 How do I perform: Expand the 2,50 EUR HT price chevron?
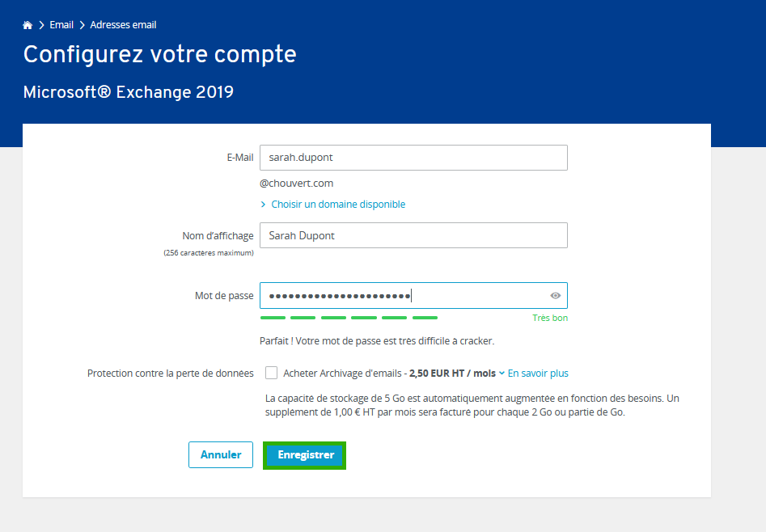(x=501, y=374)
